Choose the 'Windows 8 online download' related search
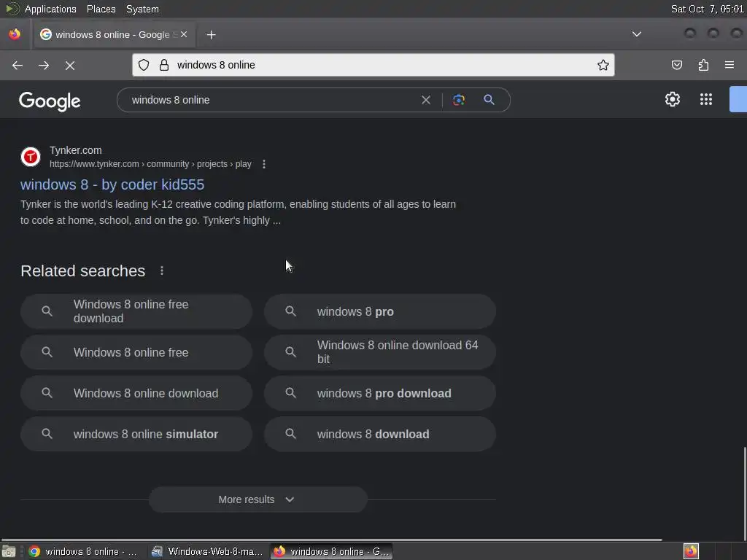 click(x=136, y=393)
